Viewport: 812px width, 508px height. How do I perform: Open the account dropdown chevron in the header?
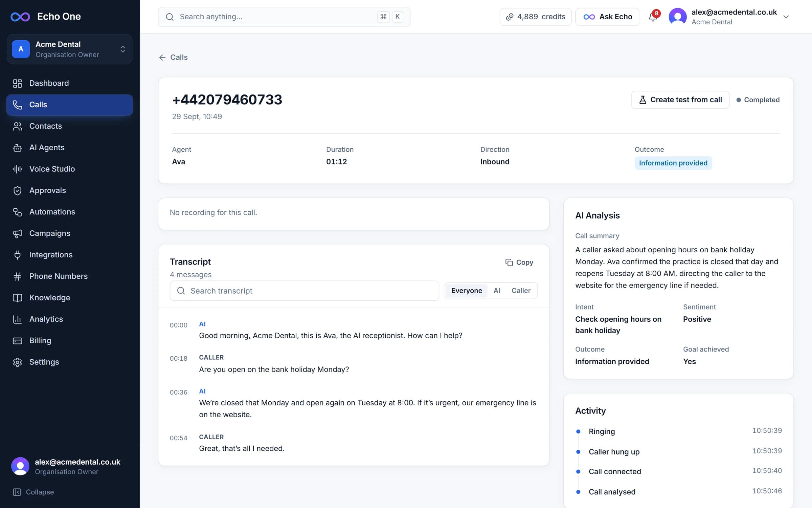click(786, 17)
